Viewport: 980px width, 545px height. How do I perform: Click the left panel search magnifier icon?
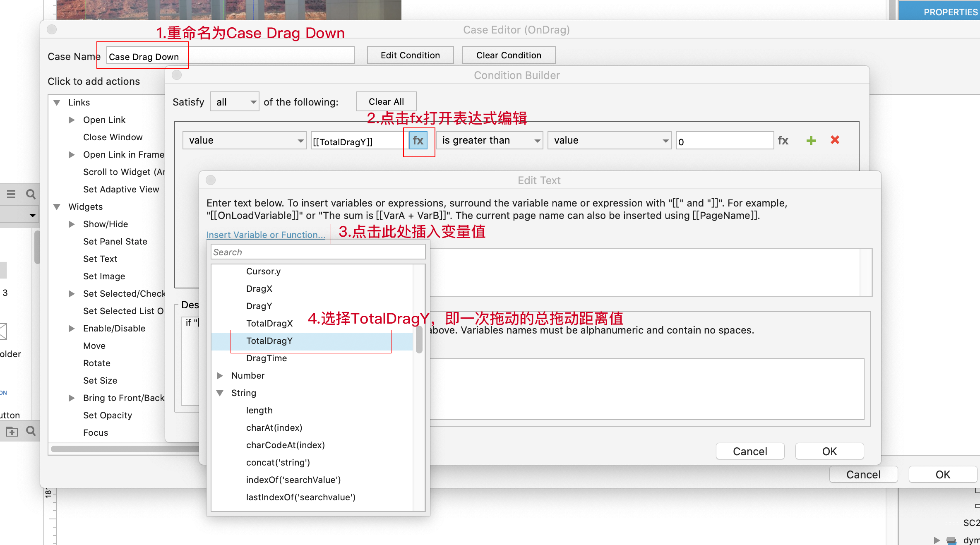(x=31, y=194)
